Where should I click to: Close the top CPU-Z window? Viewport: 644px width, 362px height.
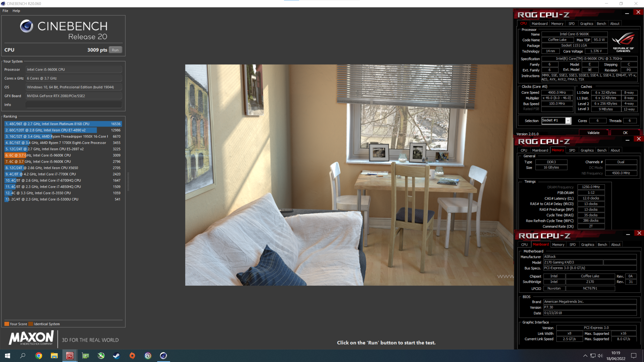[x=638, y=12]
